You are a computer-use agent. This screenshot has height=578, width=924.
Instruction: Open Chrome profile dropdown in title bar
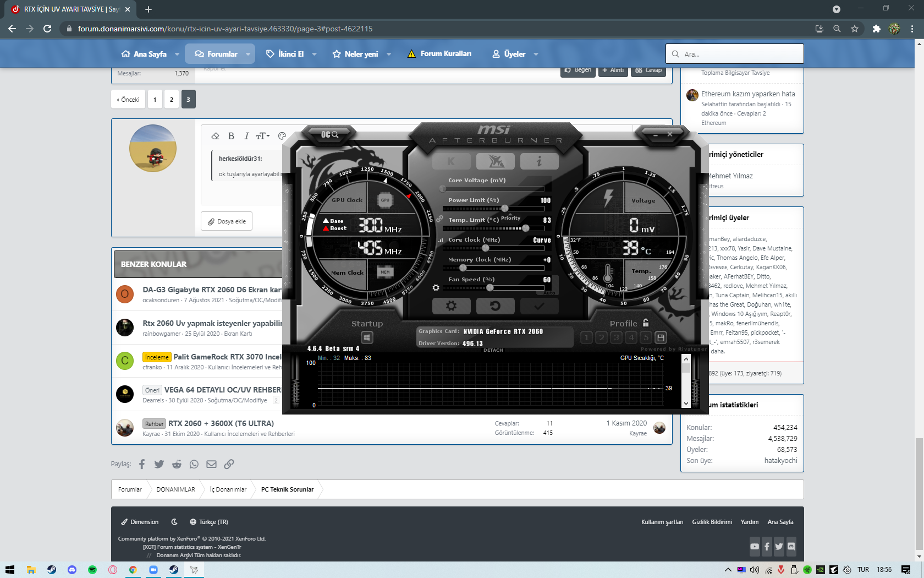pos(836,9)
